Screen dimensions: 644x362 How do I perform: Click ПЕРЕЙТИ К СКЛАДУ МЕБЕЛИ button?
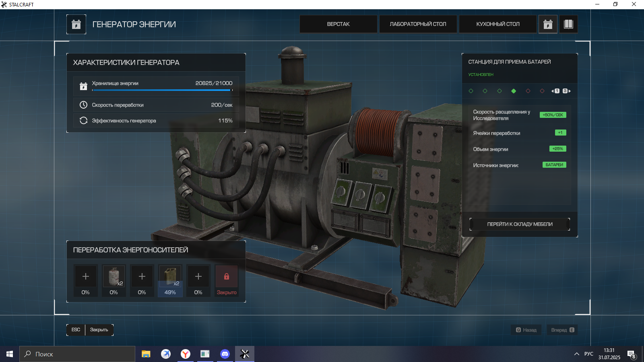click(520, 224)
